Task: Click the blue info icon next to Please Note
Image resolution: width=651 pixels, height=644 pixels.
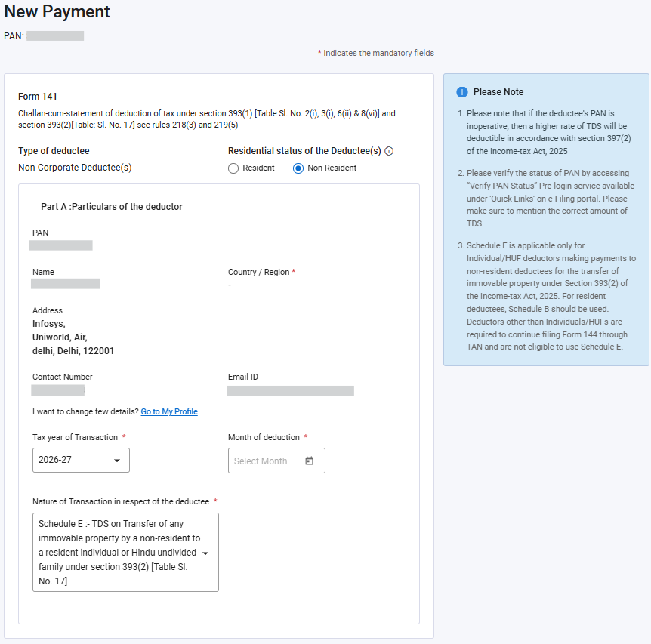Action: [x=462, y=92]
